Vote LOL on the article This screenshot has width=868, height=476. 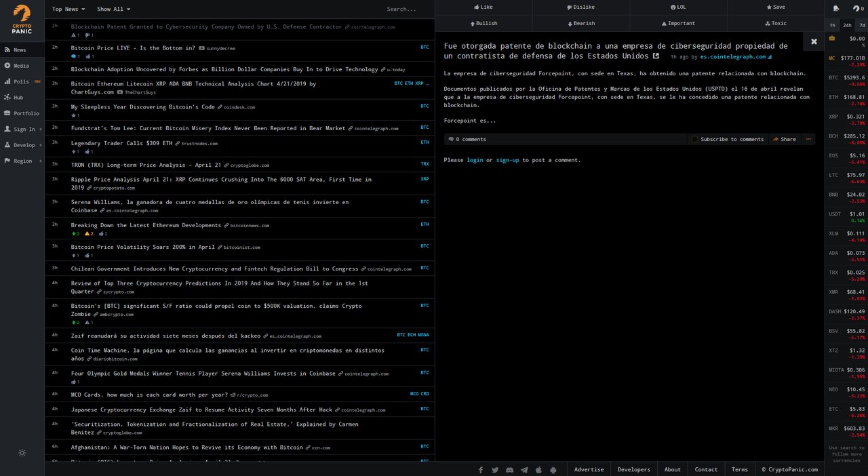678,7
